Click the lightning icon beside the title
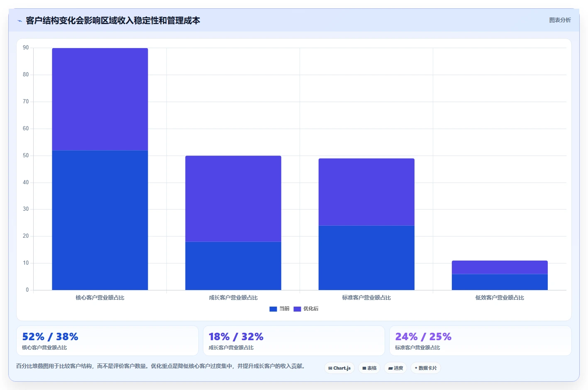This screenshot has width=588, height=390. [20, 21]
